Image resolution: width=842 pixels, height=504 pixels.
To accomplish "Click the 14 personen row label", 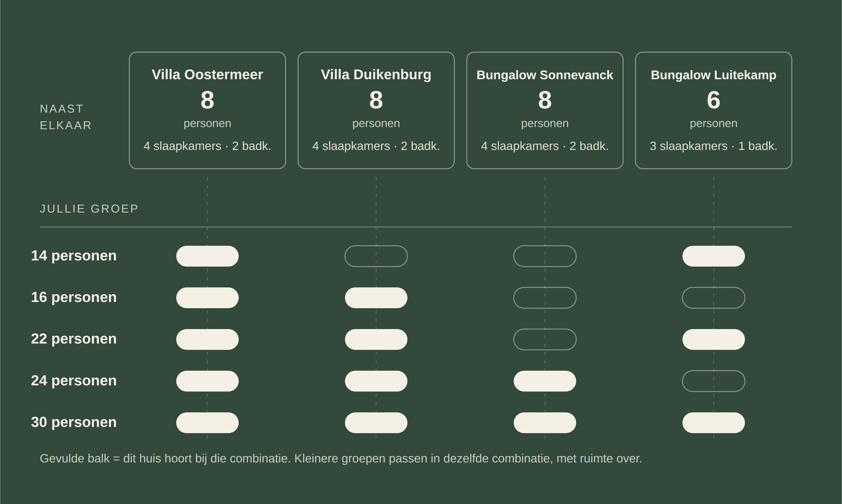I will click(x=74, y=256).
